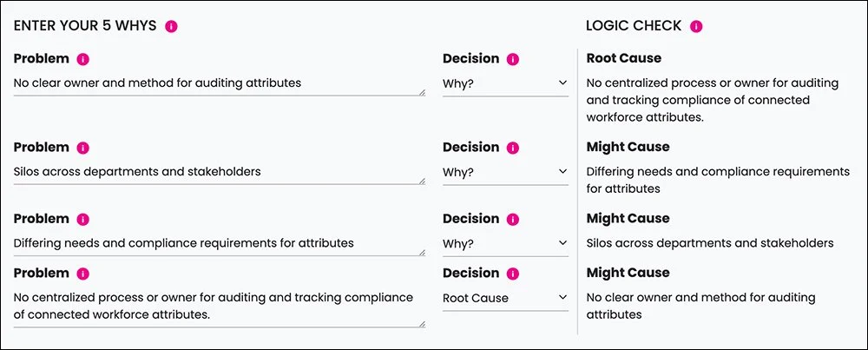Click info icon beside first Problem label
This screenshot has width=868, height=350.
coord(83,59)
